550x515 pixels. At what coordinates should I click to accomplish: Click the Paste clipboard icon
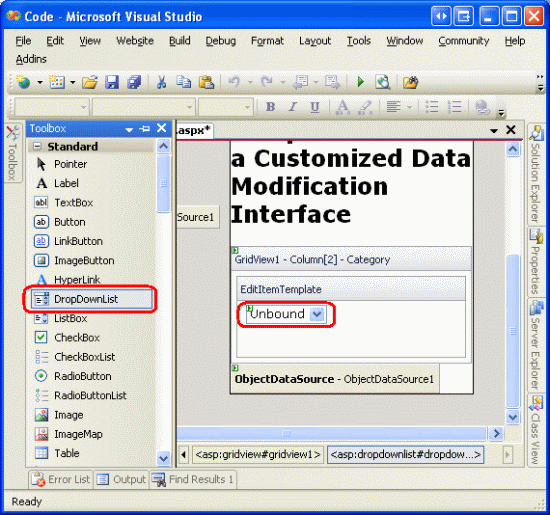[207, 82]
